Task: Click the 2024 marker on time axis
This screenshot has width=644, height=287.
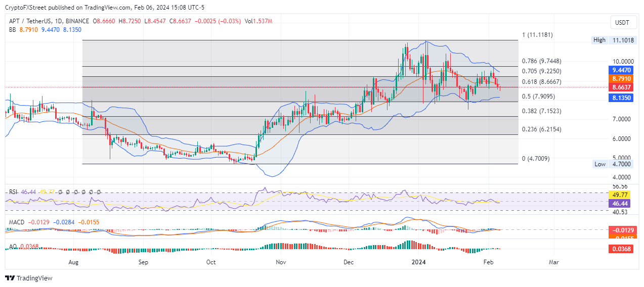Action: (x=418, y=262)
